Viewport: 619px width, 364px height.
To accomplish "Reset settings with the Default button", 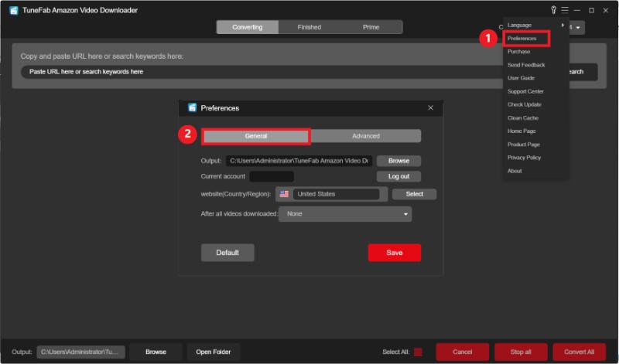I will [227, 253].
